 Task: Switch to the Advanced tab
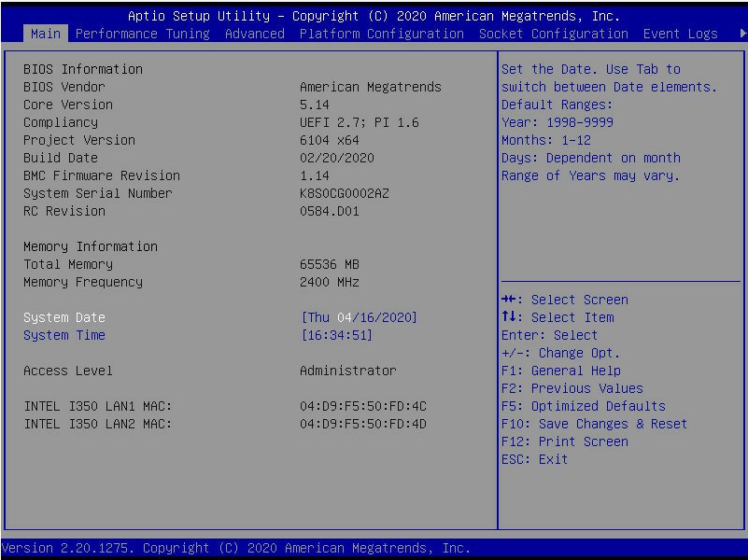pyautogui.click(x=254, y=34)
